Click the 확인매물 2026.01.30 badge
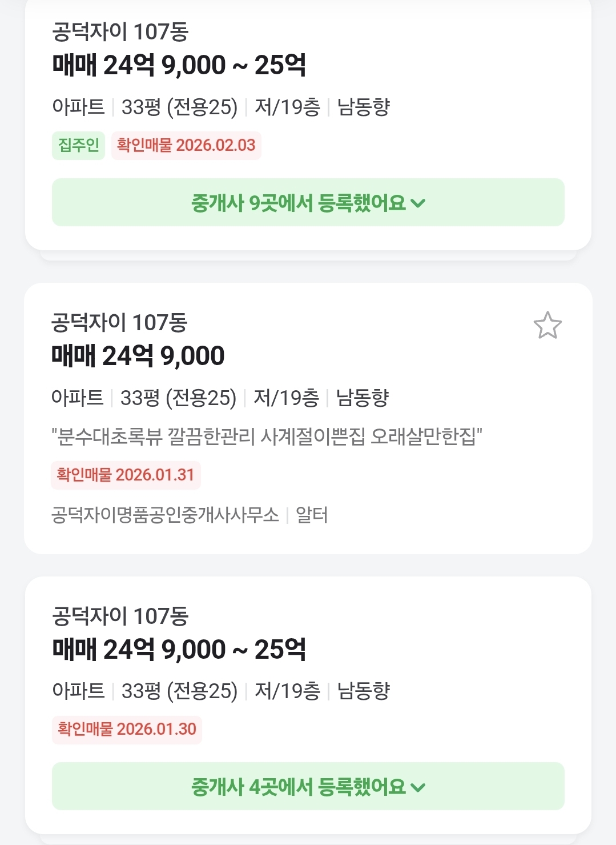The height and width of the screenshot is (845, 616). [x=127, y=729]
